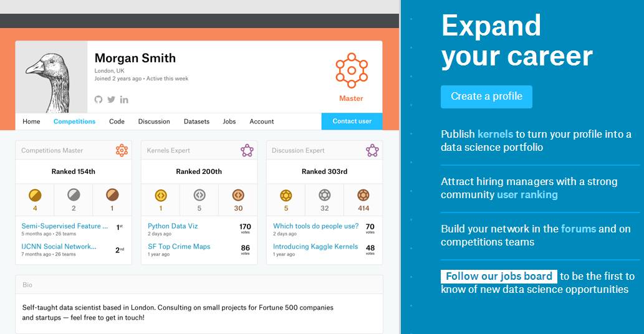Click the competitions gold medal icon
Image resolution: width=644 pixels, height=334 pixels.
(x=35, y=195)
